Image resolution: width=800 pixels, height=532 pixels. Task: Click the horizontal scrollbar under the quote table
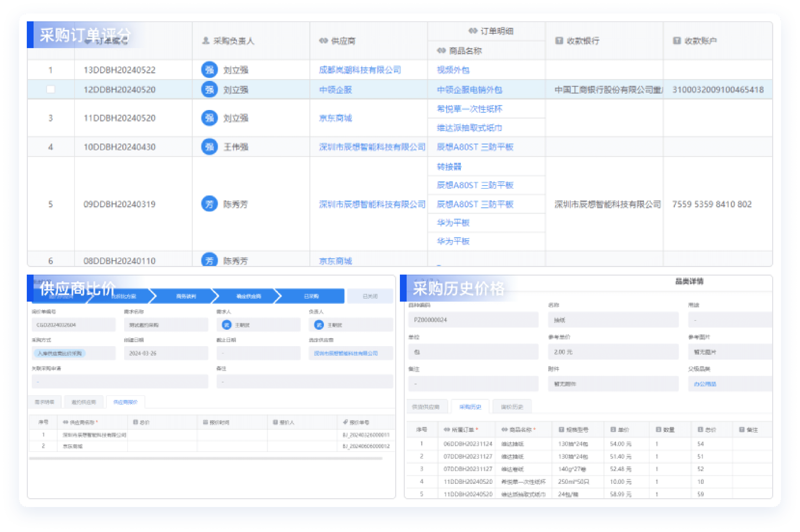[x=206, y=458]
